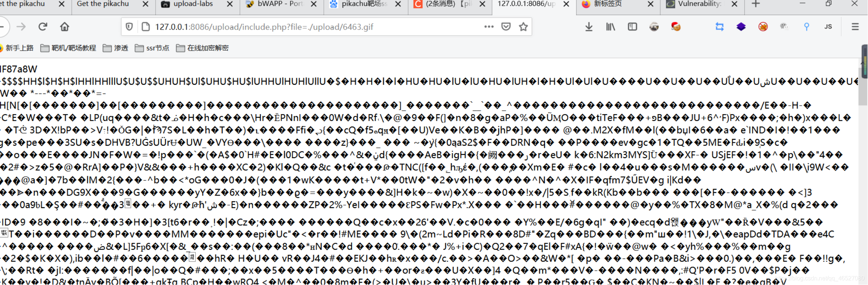Screen dimensions: 868x285
Task: Open the blue location pin extension
Action: [x=806, y=26]
